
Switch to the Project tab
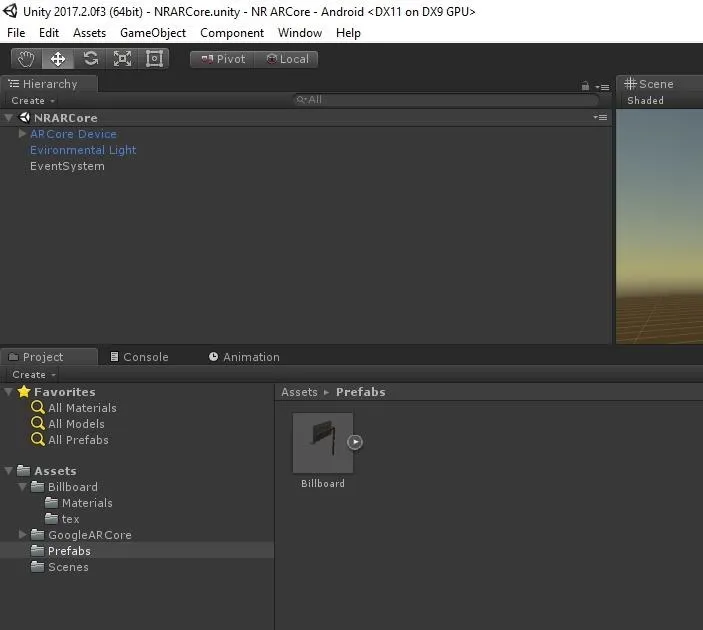click(x=48, y=357)
